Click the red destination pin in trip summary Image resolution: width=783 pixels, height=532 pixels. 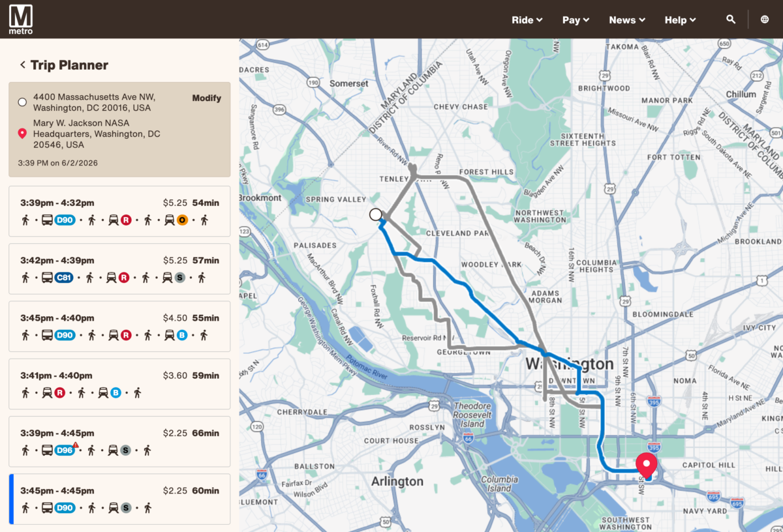click(x=22, y=134)
